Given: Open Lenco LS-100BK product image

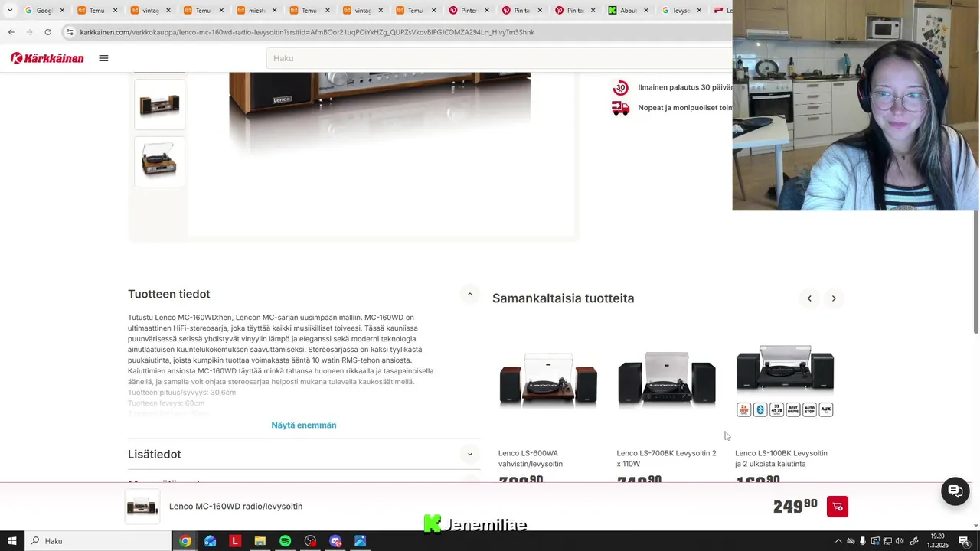Looking at the screenshot, I should (785, 380).
